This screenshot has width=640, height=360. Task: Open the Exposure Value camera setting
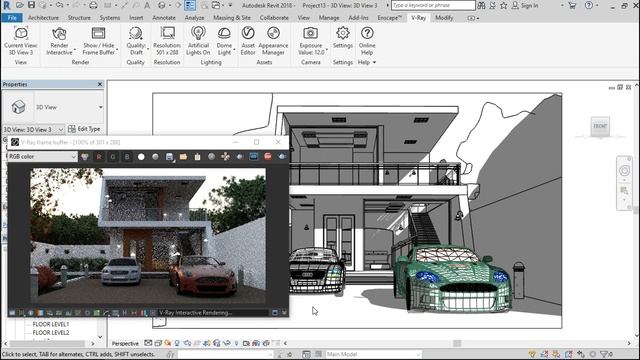coord(311,41)
